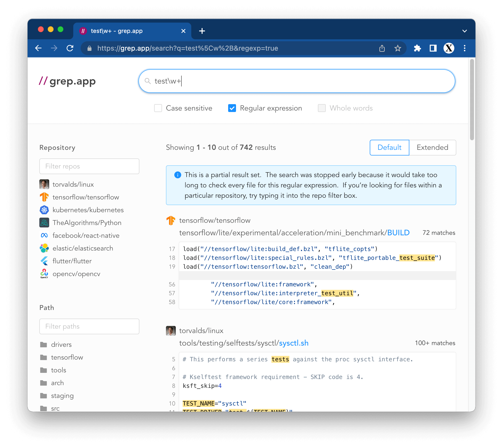Filter by opencv/opencv repository
Screen dimensions: 503x448
tap(76, 274)
